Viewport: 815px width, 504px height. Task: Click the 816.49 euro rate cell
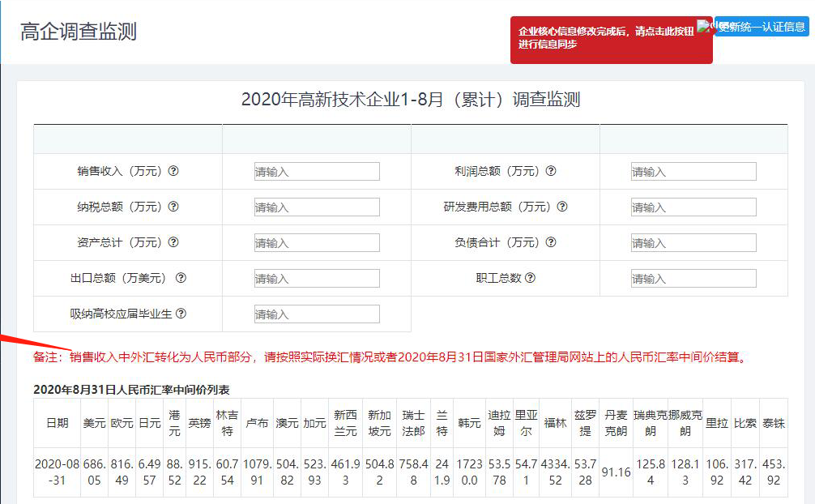coord(122,472)
